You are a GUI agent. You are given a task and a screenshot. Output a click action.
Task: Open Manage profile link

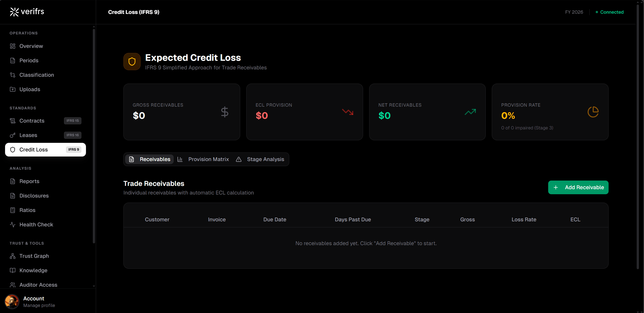[39, 305]
